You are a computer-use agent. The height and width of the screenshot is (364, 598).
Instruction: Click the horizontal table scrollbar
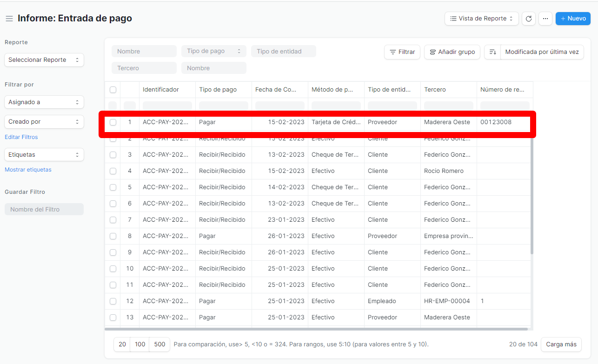click(316, 329)
